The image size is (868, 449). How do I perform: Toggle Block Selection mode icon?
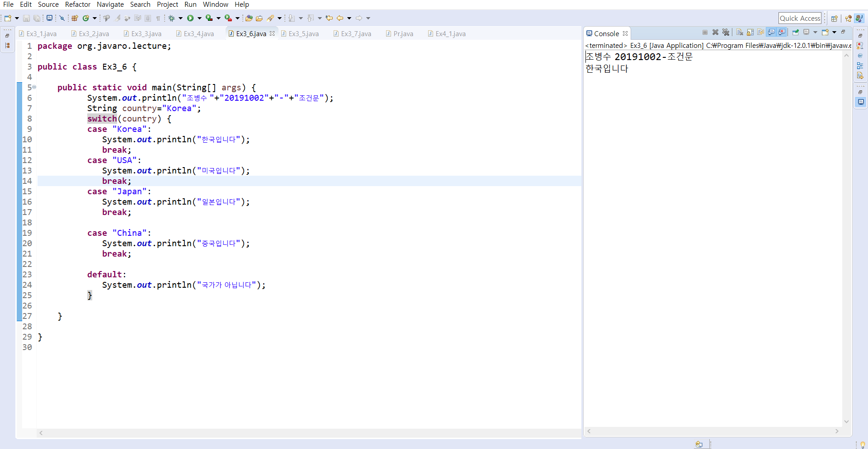[x=148, y=18]
